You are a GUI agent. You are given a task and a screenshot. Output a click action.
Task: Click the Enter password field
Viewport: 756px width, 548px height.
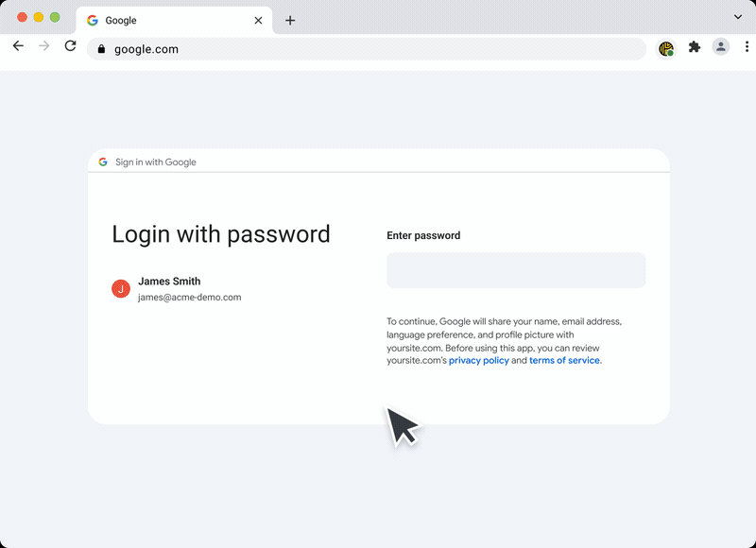(516, 270)
